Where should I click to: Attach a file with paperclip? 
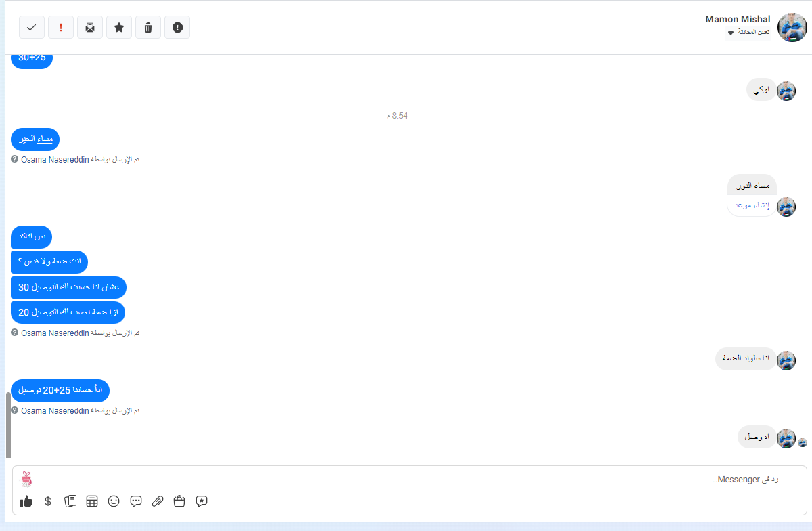click(158, 501)
